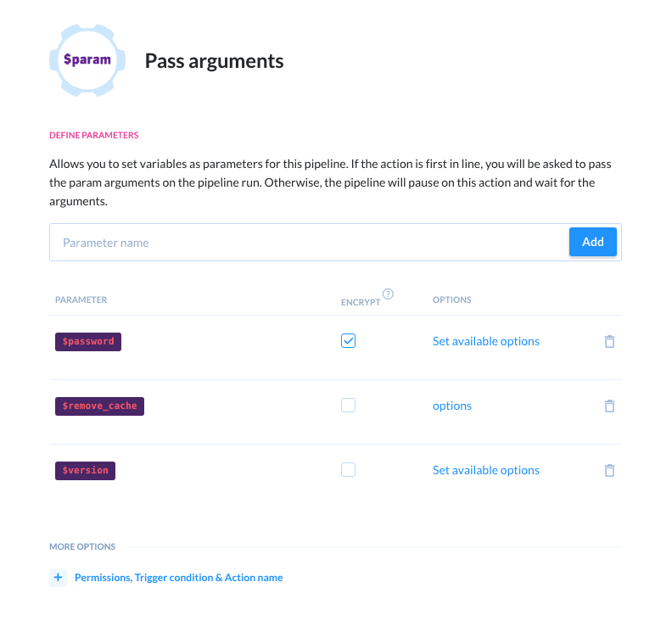Click the Define Parameters section label
The image size is (672, 627).
pyautogui.click(x=93, y=135)
